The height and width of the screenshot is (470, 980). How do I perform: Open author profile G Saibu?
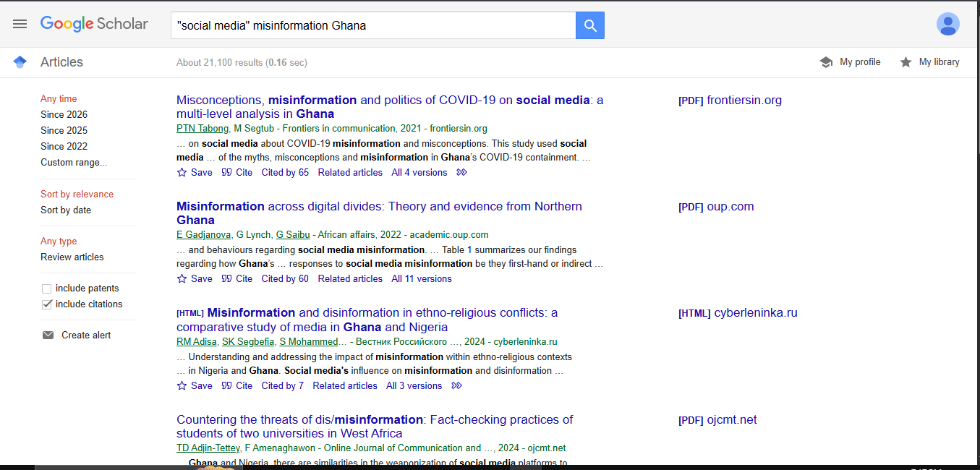coord(293,234)
